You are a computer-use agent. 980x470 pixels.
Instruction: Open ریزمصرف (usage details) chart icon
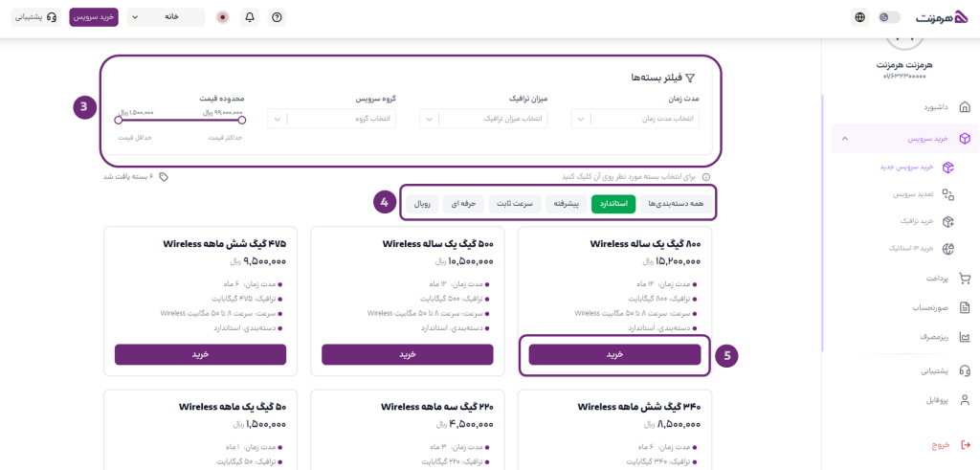[x=965, y=337]
